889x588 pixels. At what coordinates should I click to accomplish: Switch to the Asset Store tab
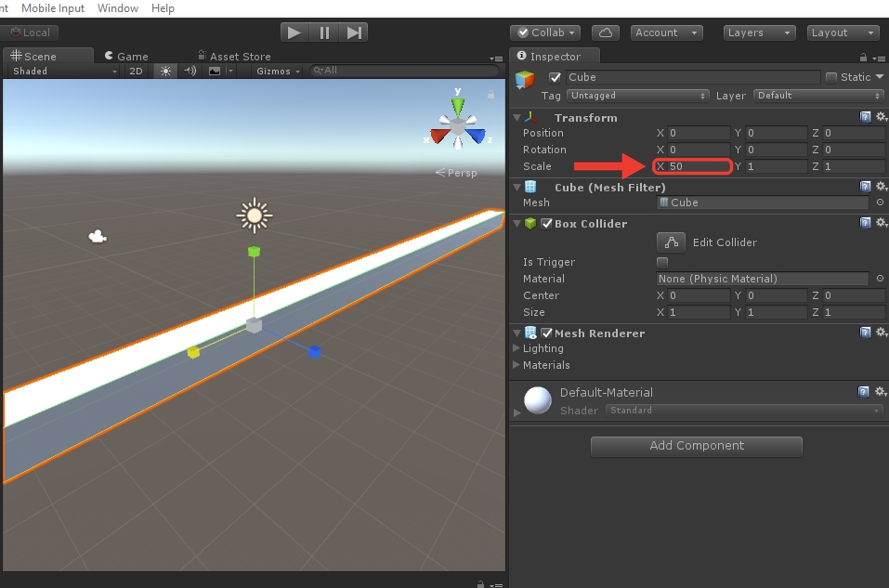click(234, 56)
